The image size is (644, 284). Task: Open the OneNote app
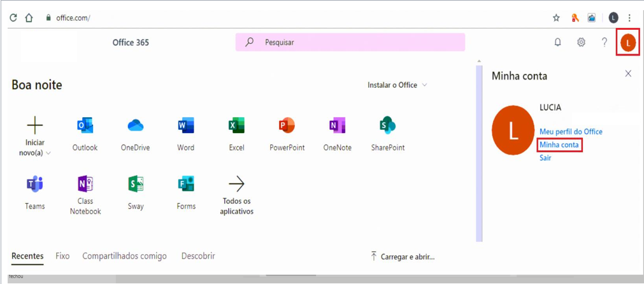(337, 134)
